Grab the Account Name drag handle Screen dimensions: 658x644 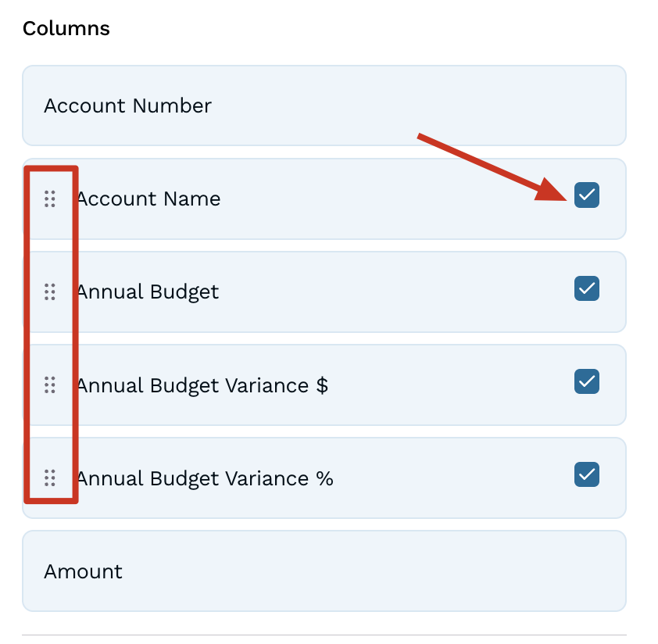coord(50,199)
